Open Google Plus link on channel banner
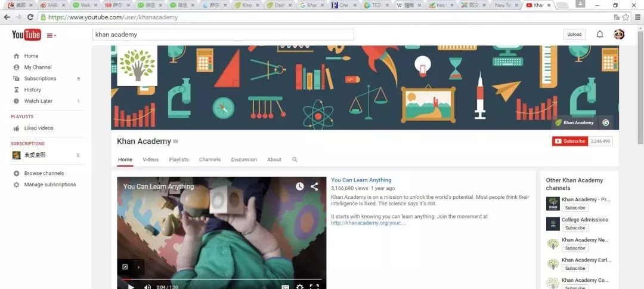Image resolution: width=644 pixels, height=289 pixels. tap(605, 122)
